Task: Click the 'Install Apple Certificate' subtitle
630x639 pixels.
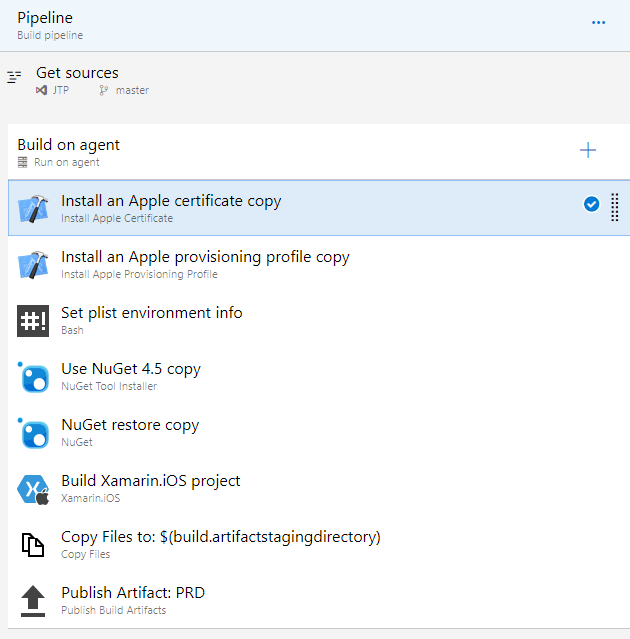Action: [117, 218]
